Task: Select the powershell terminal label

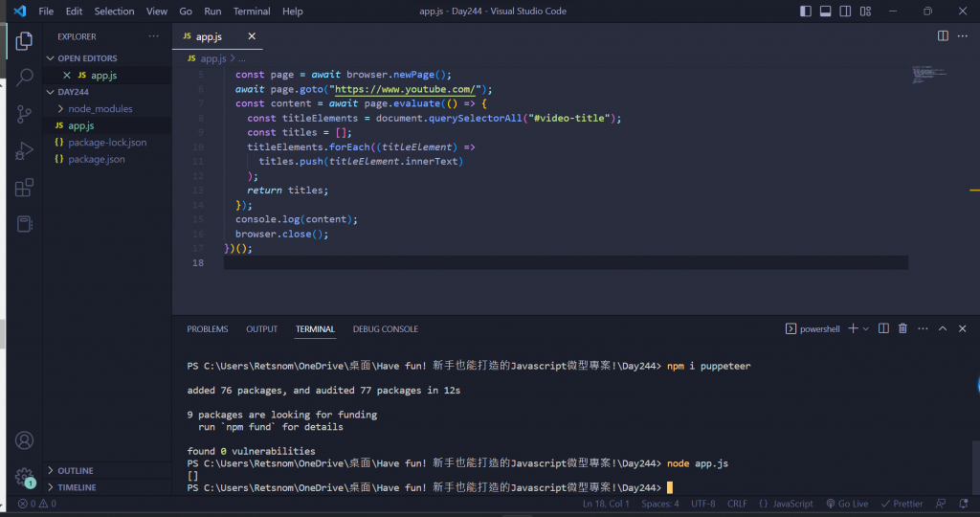Action: (813, 328)
